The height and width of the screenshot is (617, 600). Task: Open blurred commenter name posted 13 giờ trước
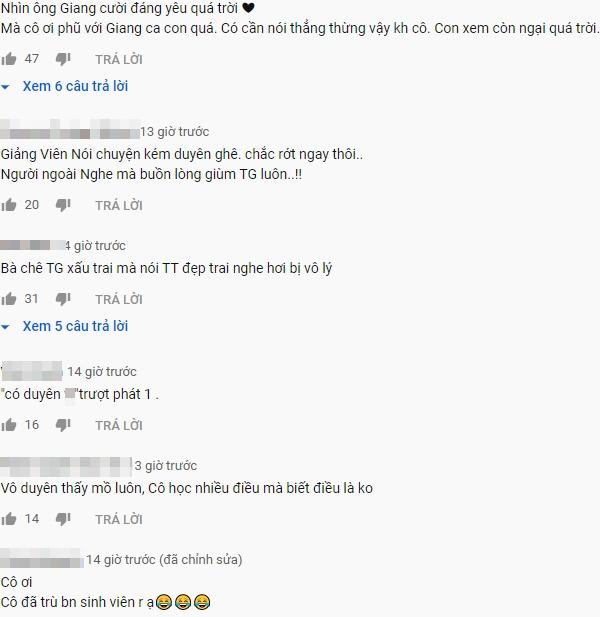pos(70,129)
